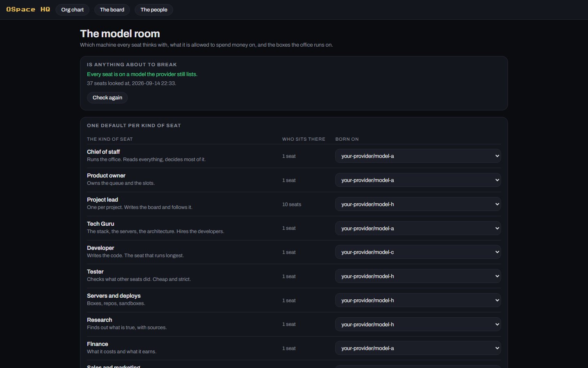
Task: Click 'Finds out what is true' description
Action: (x=127, y=328)
